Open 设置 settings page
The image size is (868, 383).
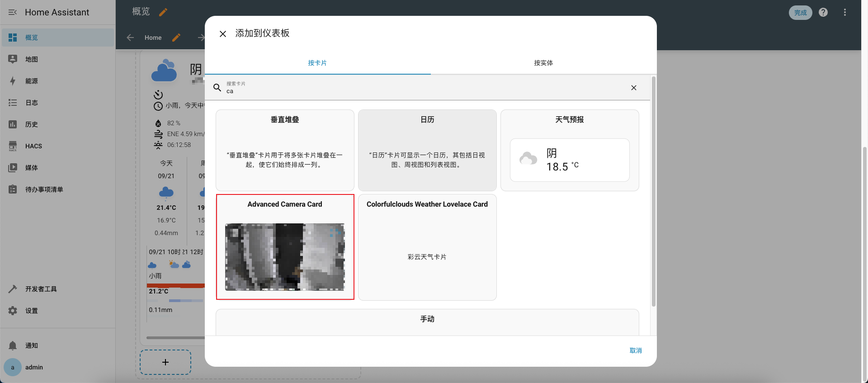32,311
